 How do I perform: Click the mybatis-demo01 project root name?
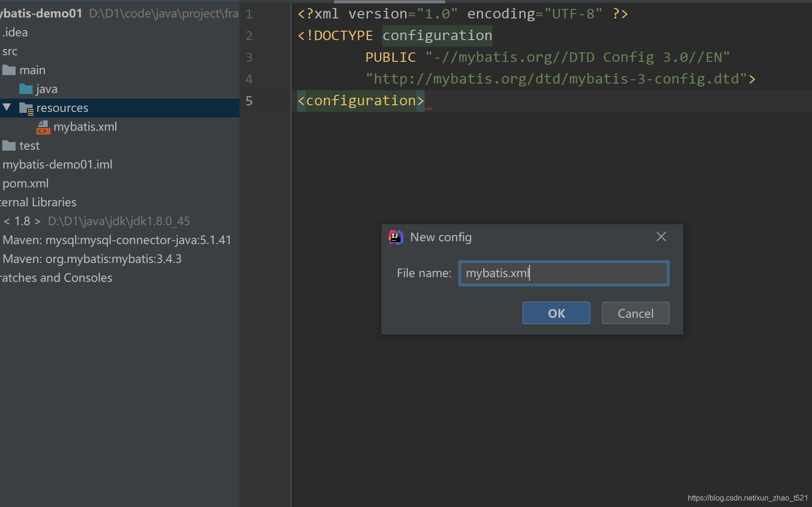[42, 13]
